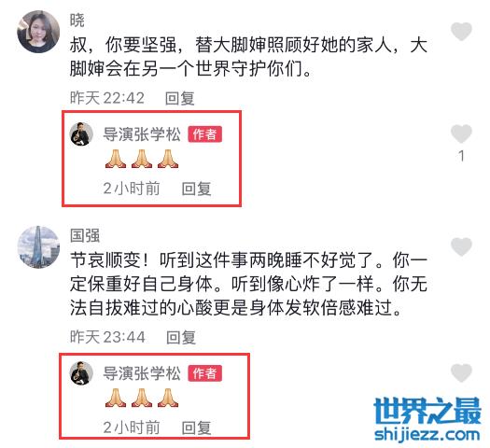This screenshot has width=490, height=448.
Task: Select 国强's condolence comment text
Action: (248, 284)
